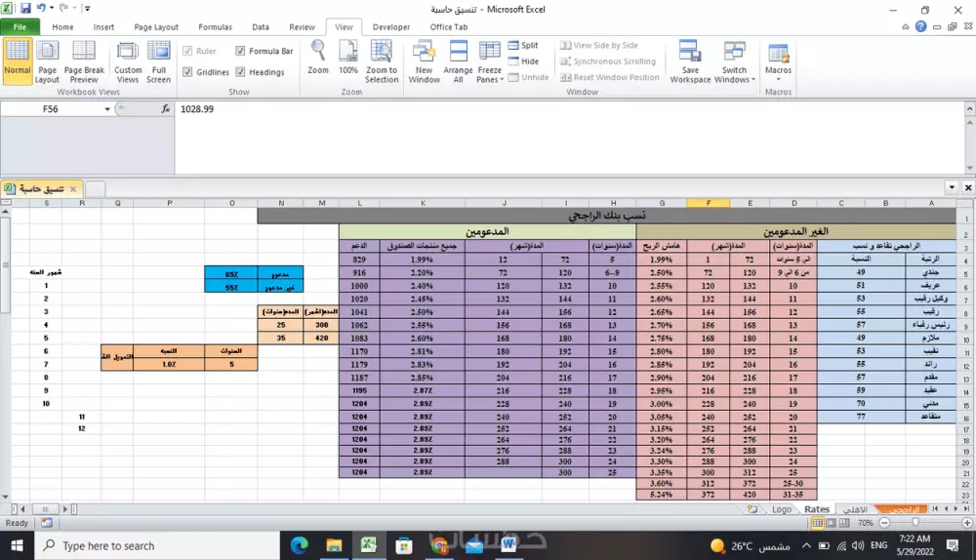The height and width of the screenshot is (560, 976).
Task: Click the zoom in plus button
Action: point(966,523)
